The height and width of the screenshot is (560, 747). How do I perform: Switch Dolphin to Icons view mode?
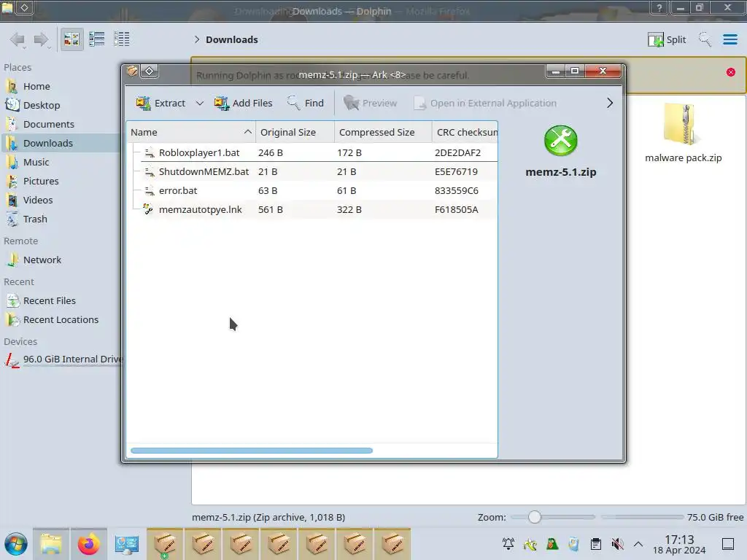(71, 39)
